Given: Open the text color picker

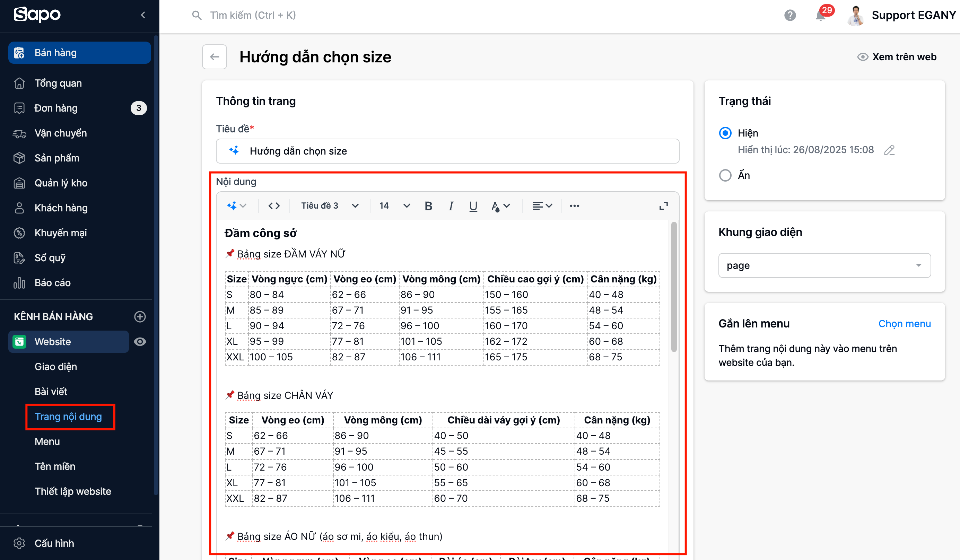Looking at the screenshot, I should tap(500, 206).
